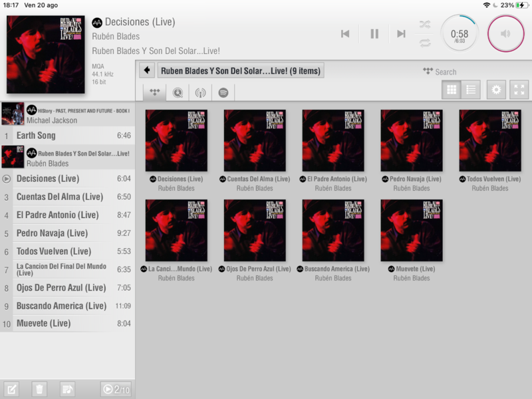Expand browser to full screen
This screenshot has height=399, width=532.
pos(519,90)
